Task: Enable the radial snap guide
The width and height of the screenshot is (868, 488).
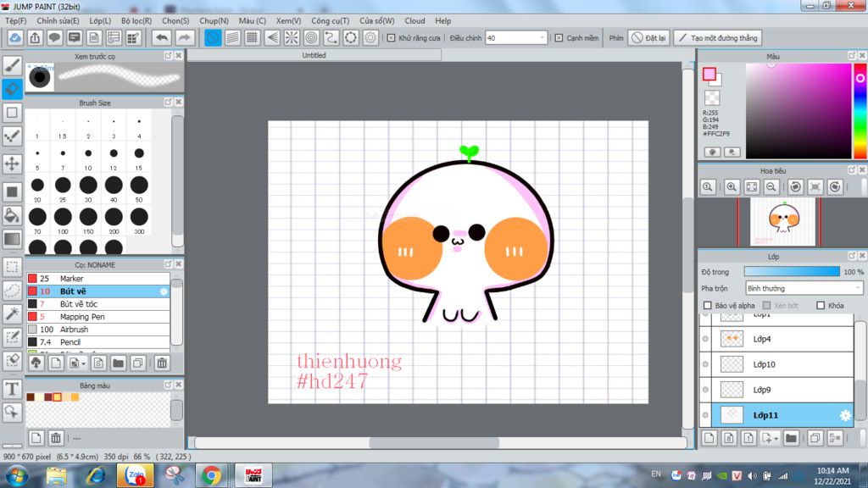Action: point(292,37)
